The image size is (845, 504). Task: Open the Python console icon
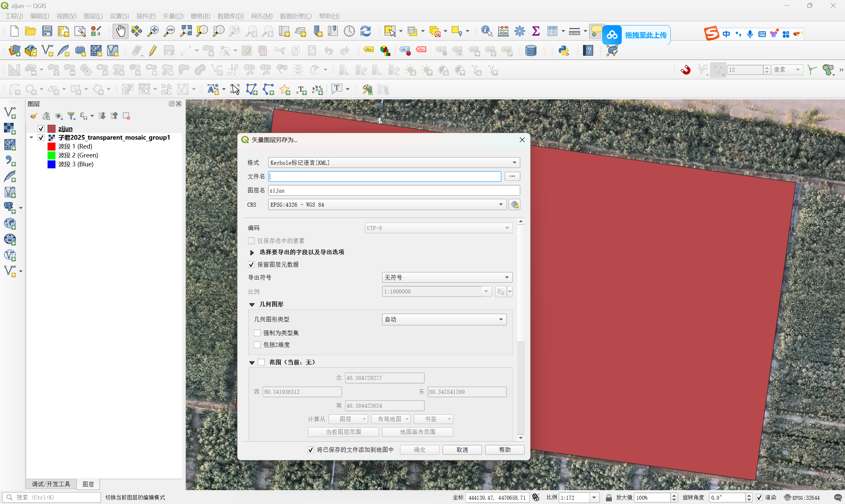[564, 51]
